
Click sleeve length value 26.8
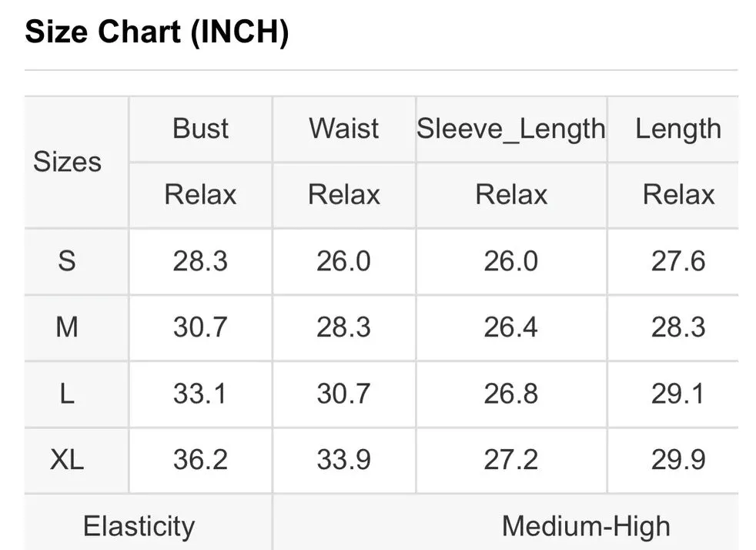point(510,393)
